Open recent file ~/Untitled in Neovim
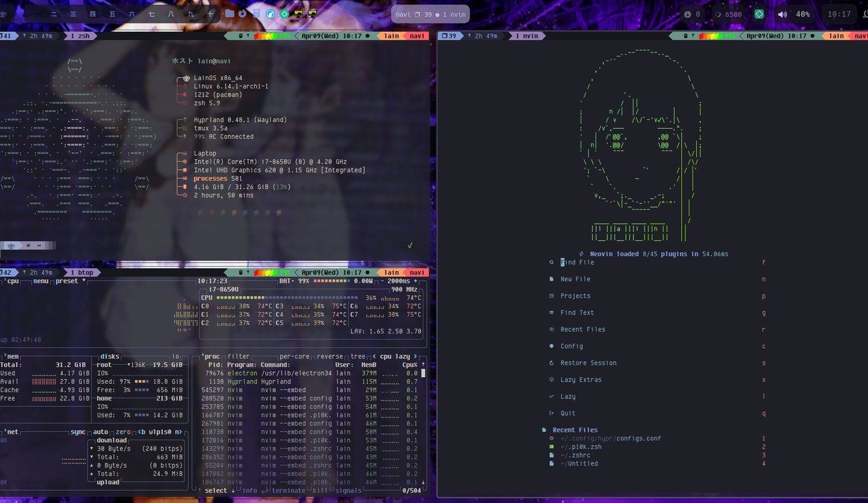 (657, 464)
